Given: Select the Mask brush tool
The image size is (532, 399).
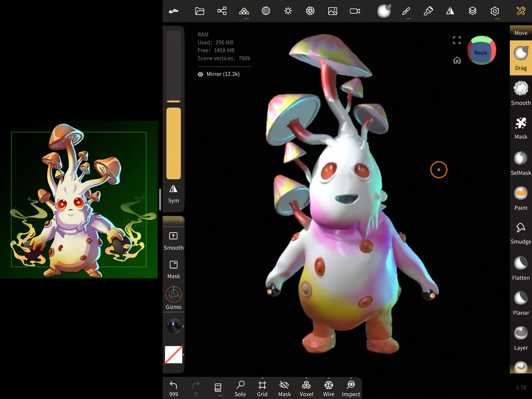Looking at the screenshot, I should [521, 128].
